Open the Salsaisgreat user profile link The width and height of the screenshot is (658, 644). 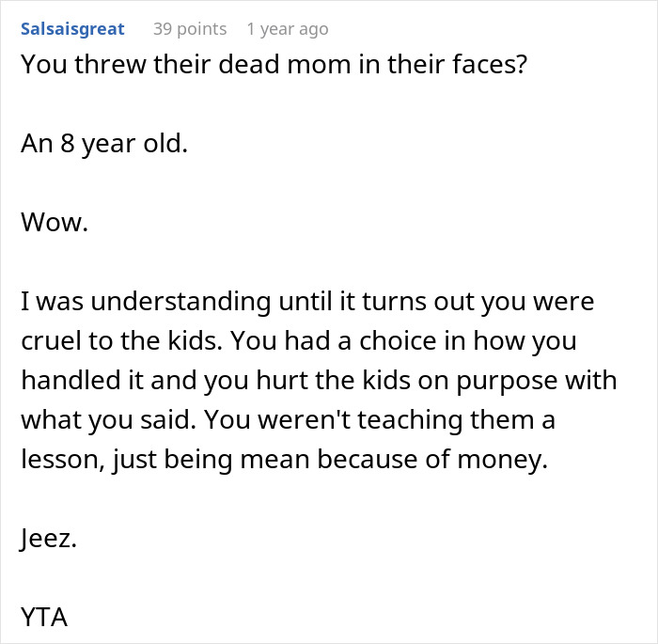pos(72,29)
